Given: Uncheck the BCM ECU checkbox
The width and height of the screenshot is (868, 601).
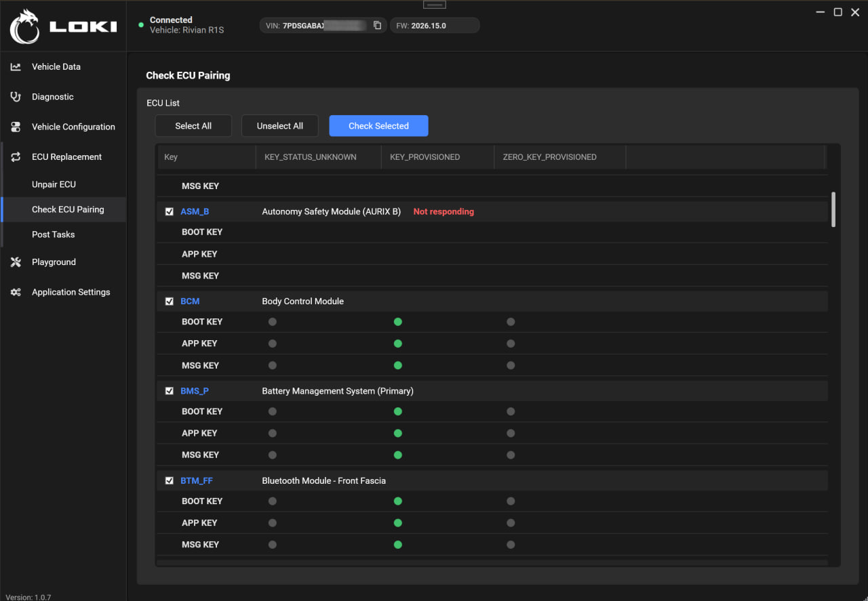Looking at the screenshot, I should (170, 302).
